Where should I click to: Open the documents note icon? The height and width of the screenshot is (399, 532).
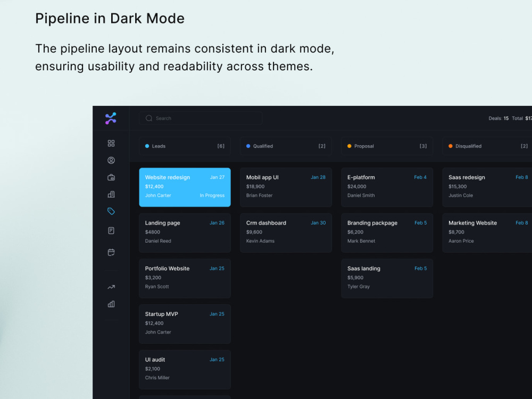[x=111, y=231]
